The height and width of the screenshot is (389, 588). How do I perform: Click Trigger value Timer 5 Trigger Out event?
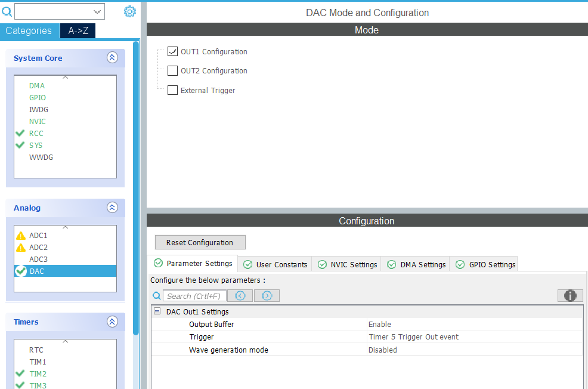point(413,337)
